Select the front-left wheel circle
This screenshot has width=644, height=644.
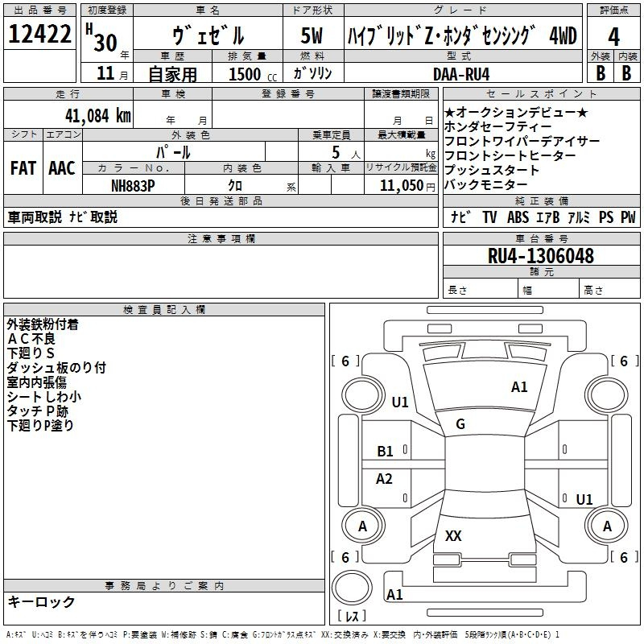pos(363,395)
